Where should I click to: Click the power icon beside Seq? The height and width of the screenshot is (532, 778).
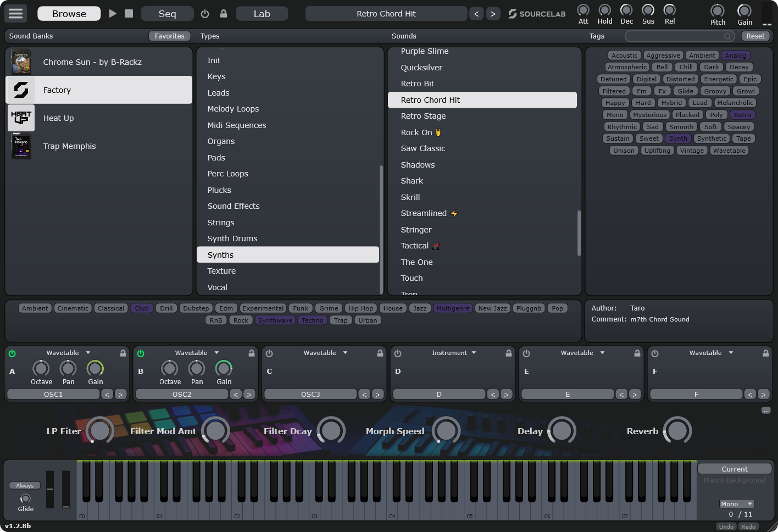[x=205, y=14]
